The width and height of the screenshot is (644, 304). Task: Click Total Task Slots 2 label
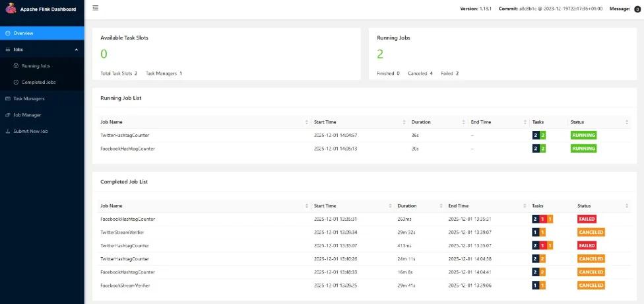(x=119, y=73)
